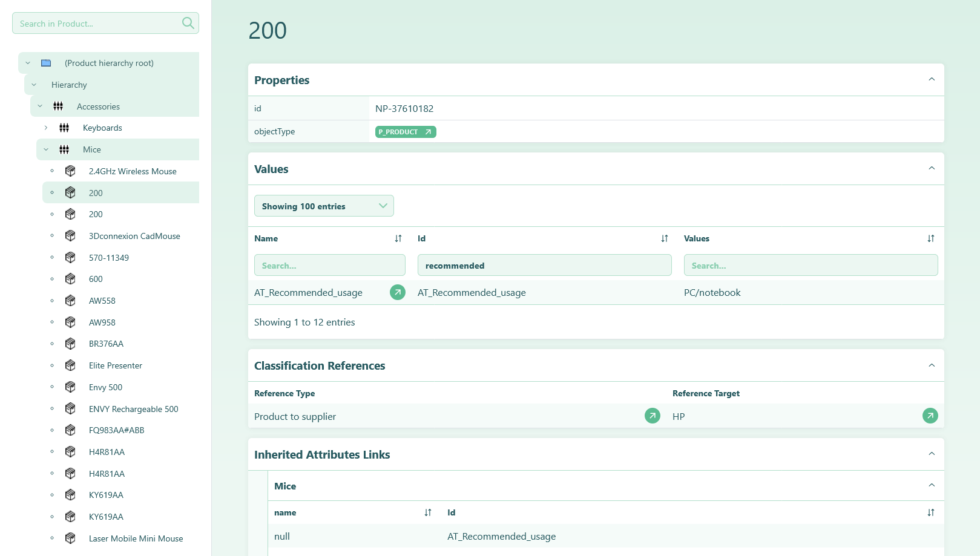Click the Mice classification icon
The height and width of the screenshot is (556, 980).
pyautogui.click(x=64, y=149)
